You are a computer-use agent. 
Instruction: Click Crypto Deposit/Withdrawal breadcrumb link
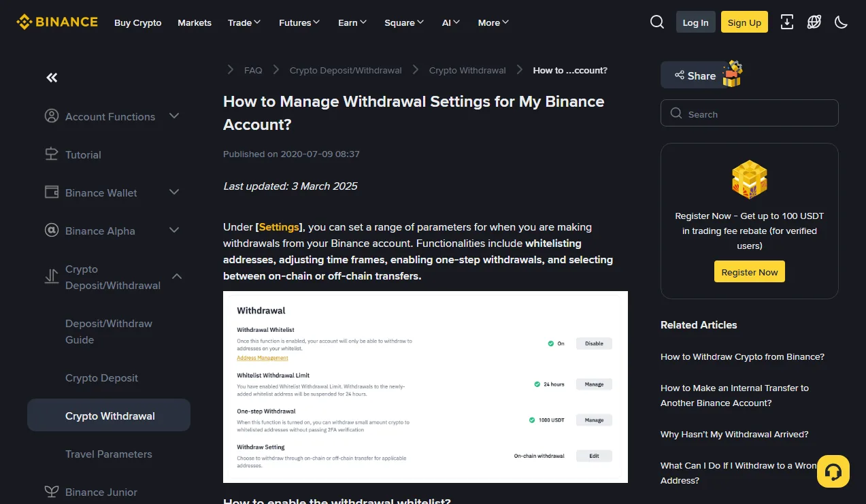click(346, 70)
